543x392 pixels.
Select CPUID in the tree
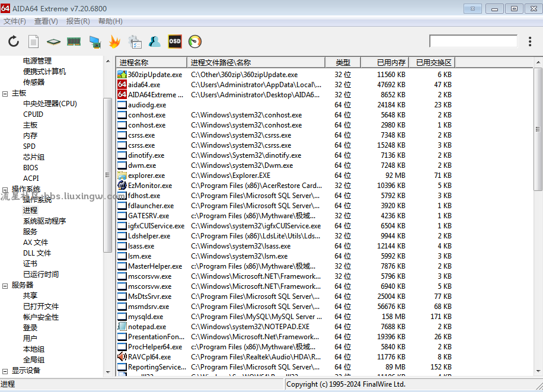(x=33, y=114)
